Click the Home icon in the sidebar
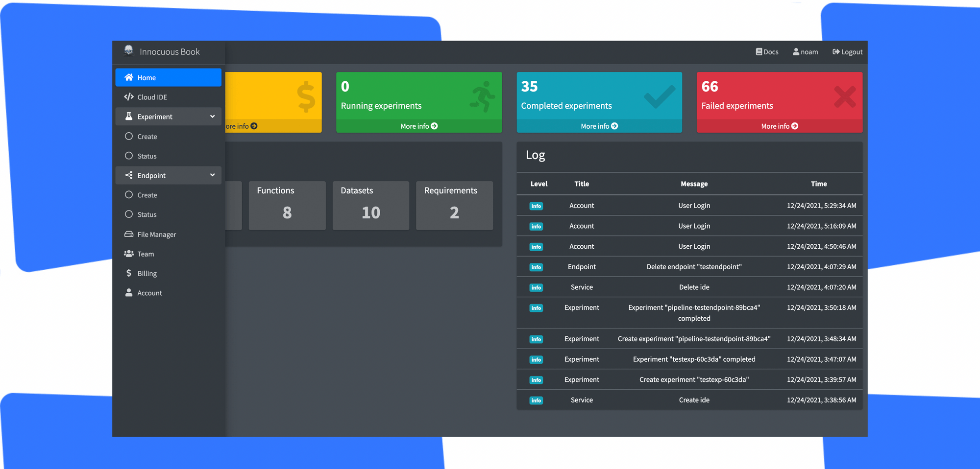This screenshot has width=980, height=469. [x=129, y=77]
